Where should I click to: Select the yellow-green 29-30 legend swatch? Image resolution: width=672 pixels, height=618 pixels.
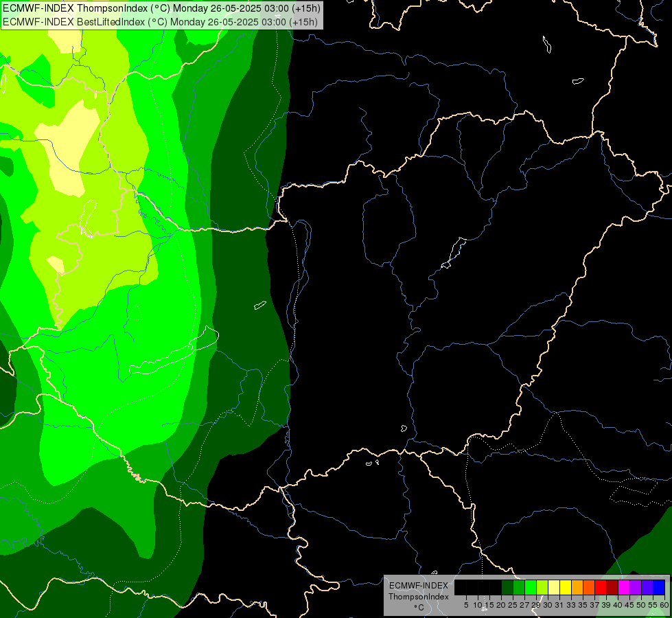tap(542, 587)
